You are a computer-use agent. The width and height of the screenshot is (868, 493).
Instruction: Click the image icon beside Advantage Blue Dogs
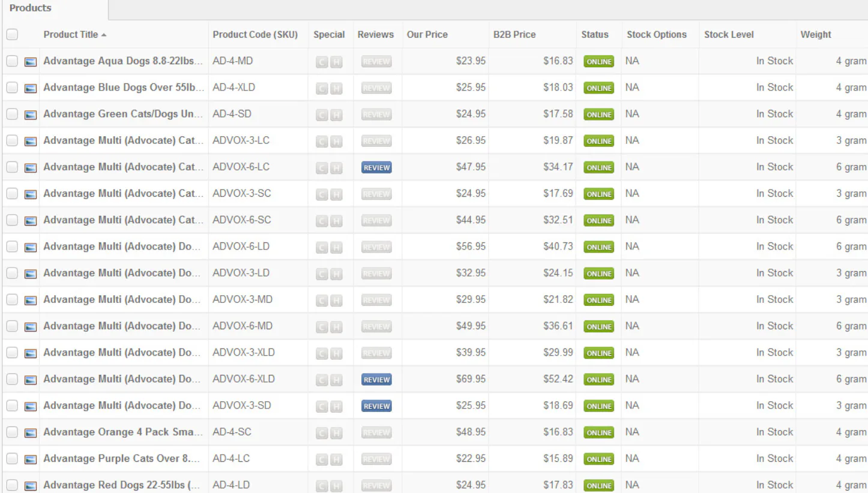30,88
